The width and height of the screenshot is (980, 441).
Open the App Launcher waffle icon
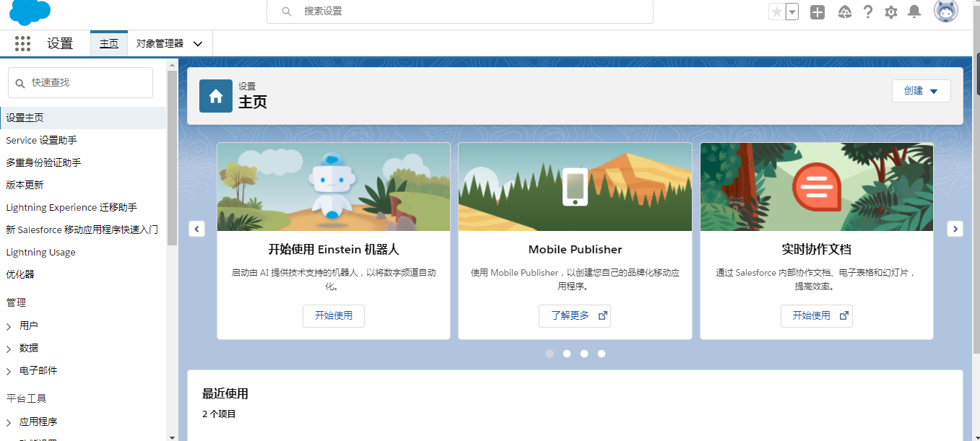tap(22, 43)
